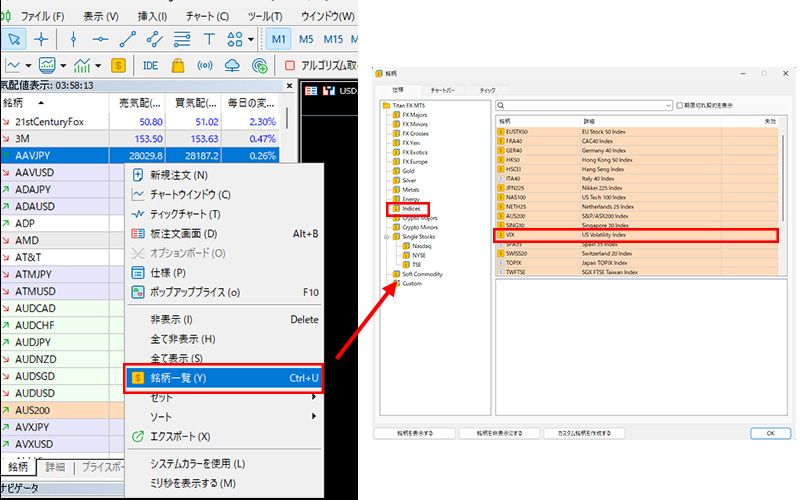Select the Indices folder in tree
The height and width of the screenshot is (500, 800).
tap(409, 208)
